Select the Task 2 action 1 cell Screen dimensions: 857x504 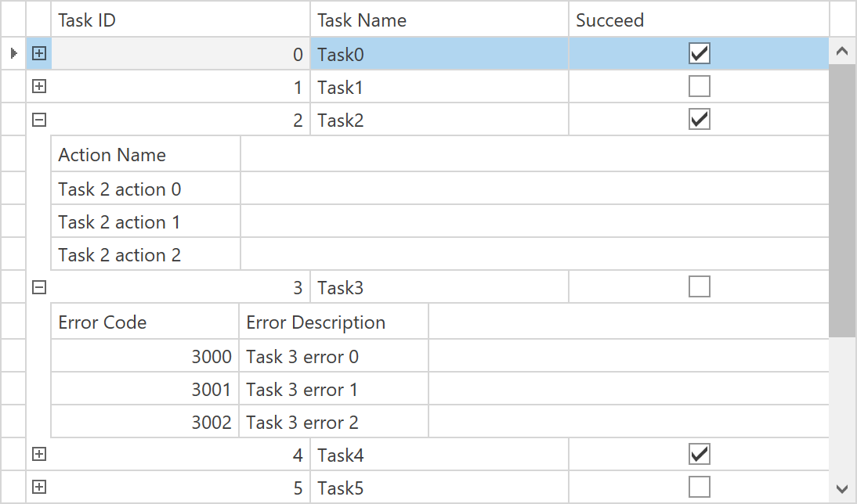point(145,222)
